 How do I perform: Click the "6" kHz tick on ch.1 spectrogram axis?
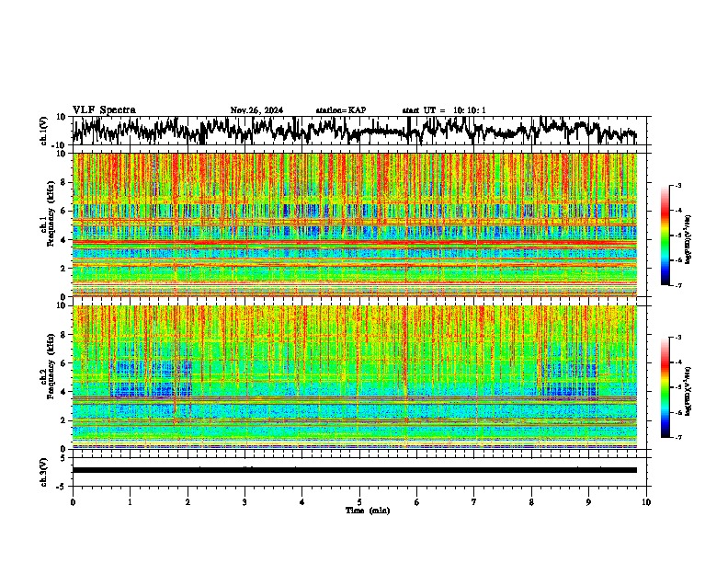(x=65, y=211)
